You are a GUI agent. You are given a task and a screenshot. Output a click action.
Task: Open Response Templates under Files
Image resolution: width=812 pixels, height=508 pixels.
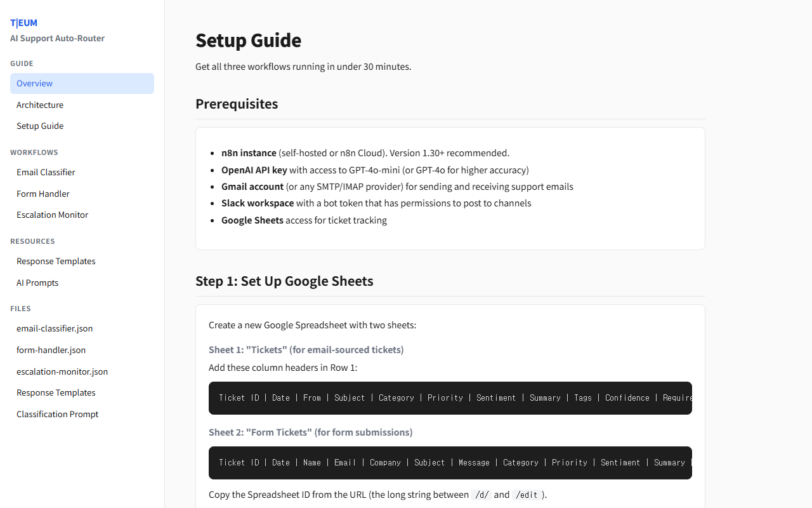click(56, 392)
